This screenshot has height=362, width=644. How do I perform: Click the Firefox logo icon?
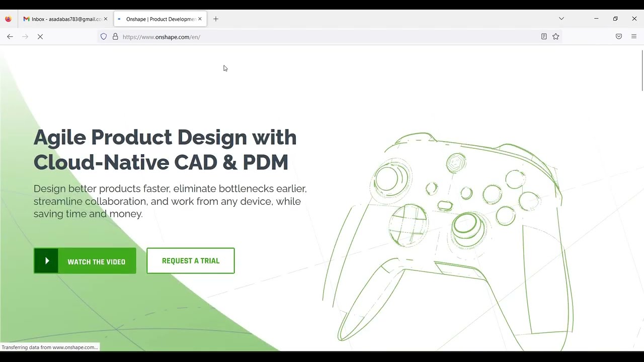(8, 19)
